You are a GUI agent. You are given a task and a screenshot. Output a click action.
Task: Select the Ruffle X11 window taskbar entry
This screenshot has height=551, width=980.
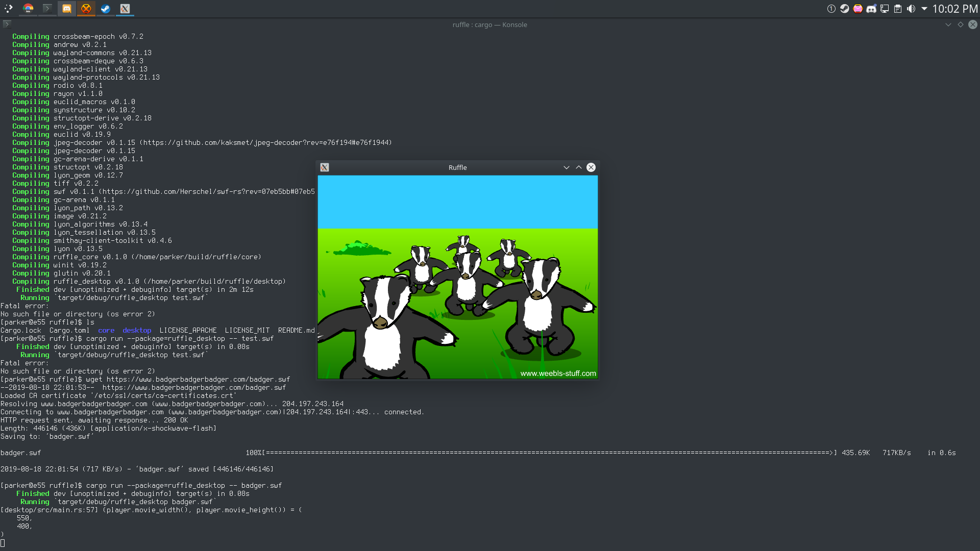coord(125,9)
